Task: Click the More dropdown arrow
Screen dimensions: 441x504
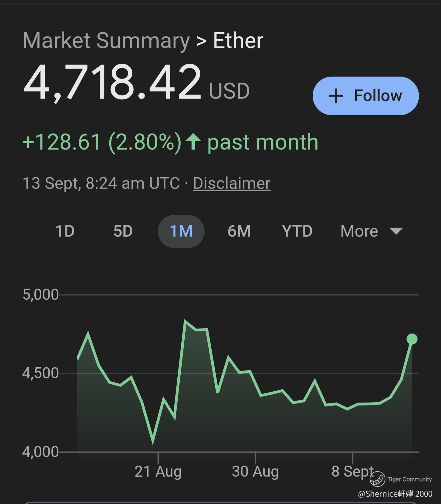Action: point(396,231)
